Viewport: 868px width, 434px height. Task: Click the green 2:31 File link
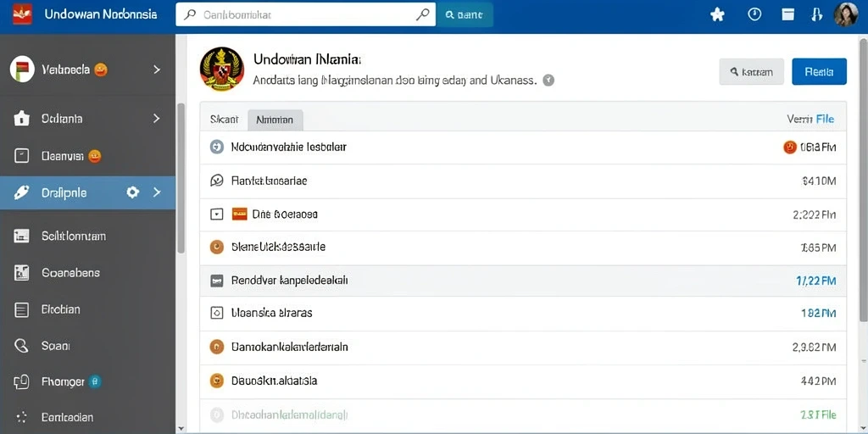click(x=818, y=415)
